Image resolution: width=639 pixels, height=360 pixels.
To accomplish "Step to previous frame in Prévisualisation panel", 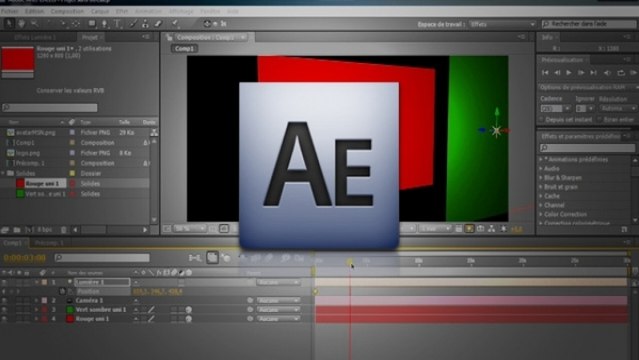I will [557, 73].
